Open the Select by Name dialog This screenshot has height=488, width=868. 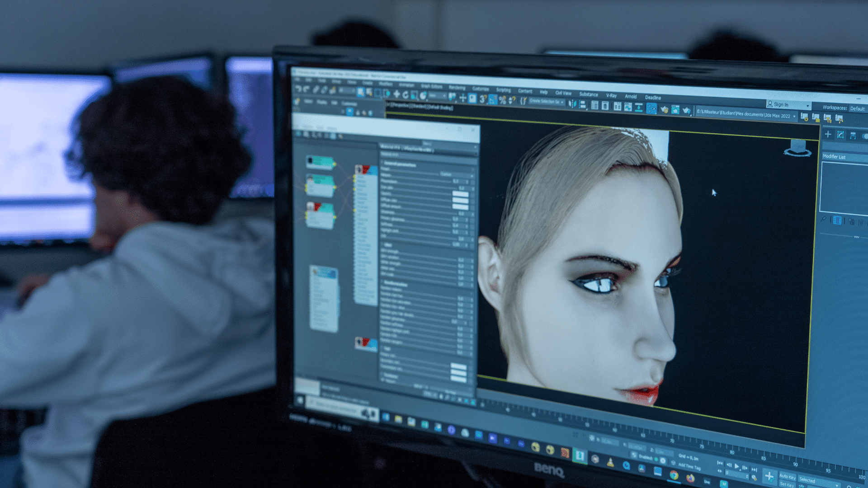pos(369,93)
